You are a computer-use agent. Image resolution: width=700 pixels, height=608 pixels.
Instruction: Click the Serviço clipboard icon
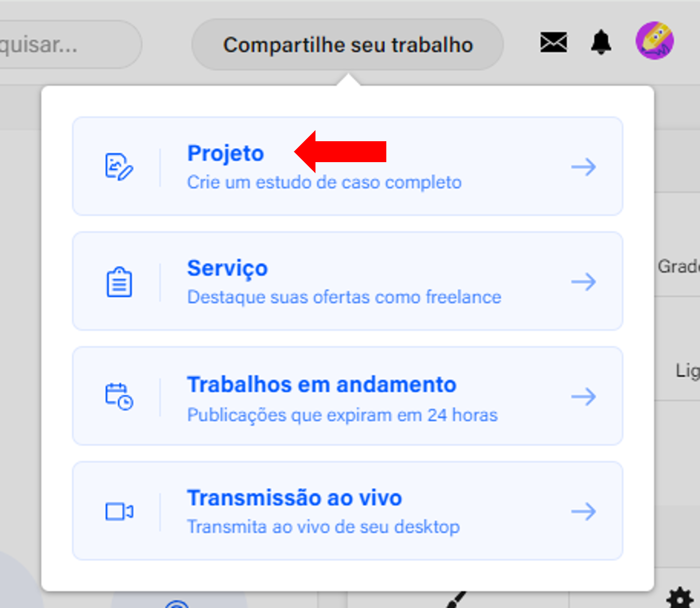pyautogui.click(x=119, y=282)
